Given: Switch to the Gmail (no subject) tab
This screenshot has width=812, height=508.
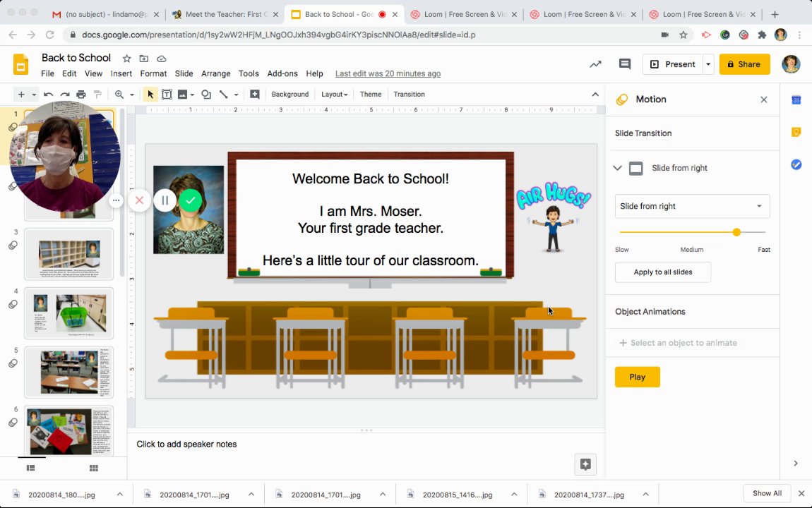Looking at the screenshot, I should [x=106, y=15].
